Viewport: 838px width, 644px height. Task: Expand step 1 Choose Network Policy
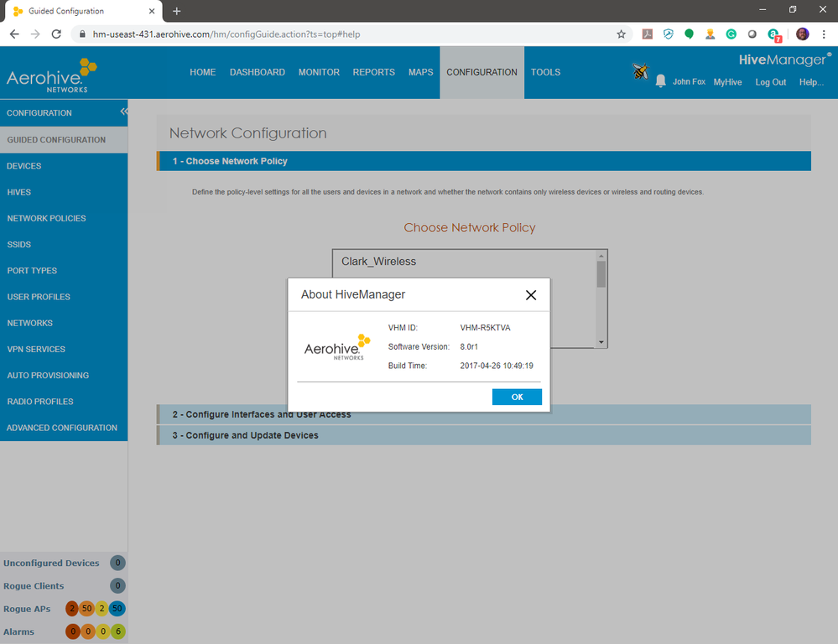pos(484,161)
